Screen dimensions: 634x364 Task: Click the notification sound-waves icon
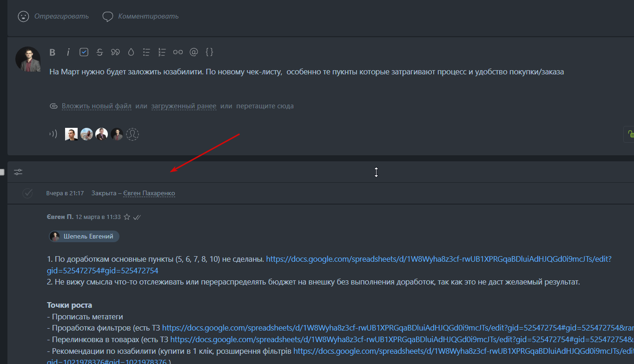point(53,134)
